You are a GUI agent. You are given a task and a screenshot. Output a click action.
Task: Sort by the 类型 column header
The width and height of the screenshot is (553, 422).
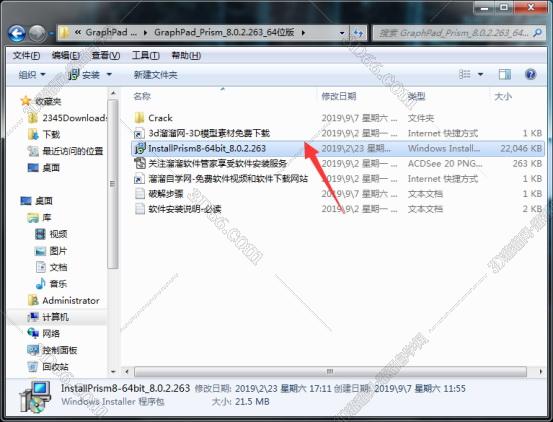[x=417, y=96]
